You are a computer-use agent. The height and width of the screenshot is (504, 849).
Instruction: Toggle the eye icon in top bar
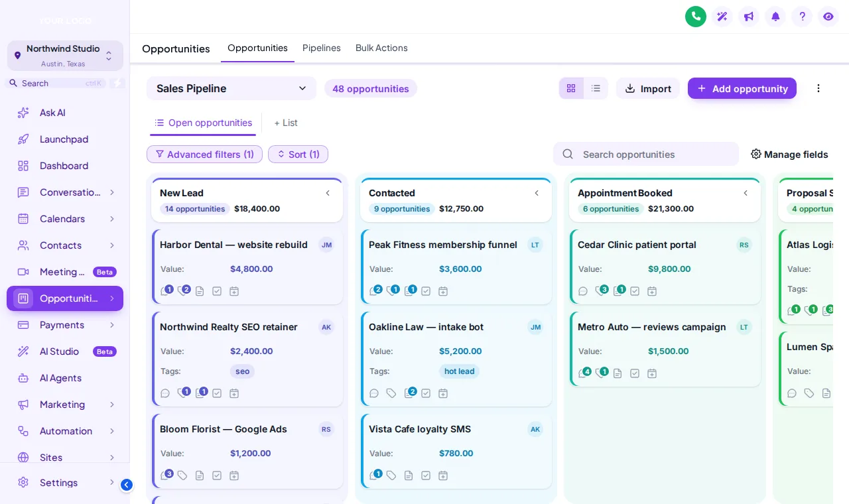(x=828, y=17)
